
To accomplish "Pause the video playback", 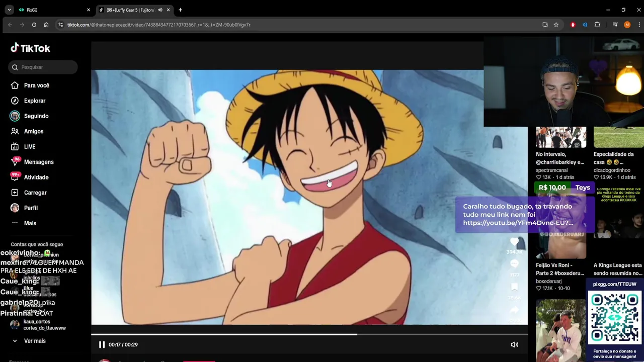I will (102, 344).
